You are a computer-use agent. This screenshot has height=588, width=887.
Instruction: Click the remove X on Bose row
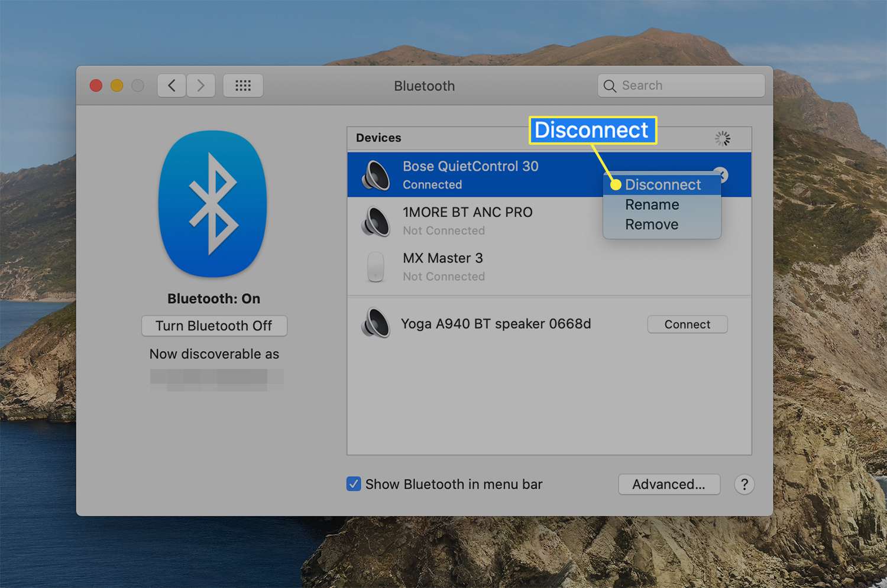721,175
